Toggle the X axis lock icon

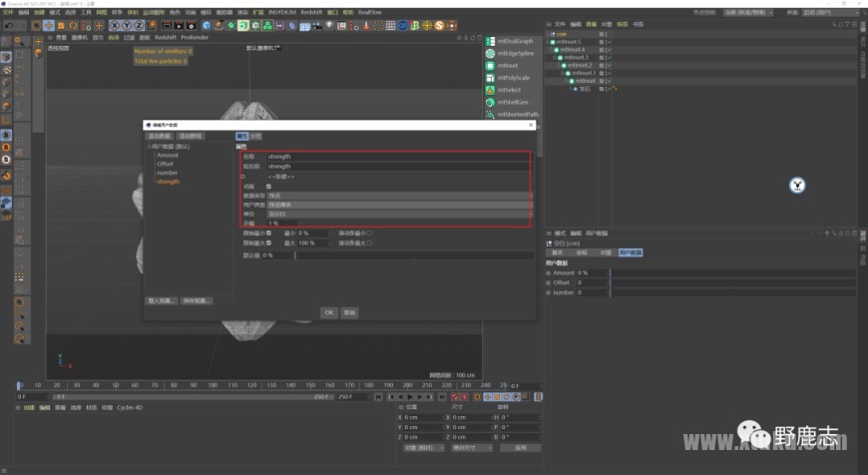(115, 26)
